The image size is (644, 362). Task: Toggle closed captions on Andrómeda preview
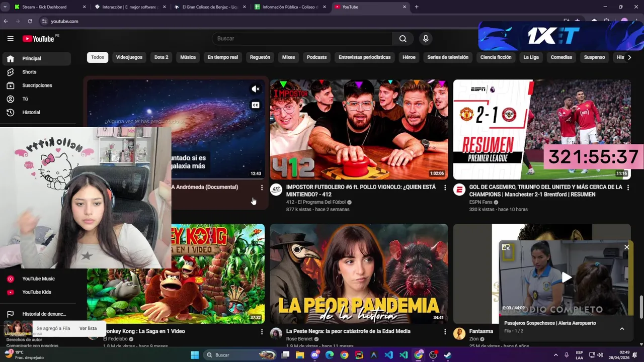point(256,105)
